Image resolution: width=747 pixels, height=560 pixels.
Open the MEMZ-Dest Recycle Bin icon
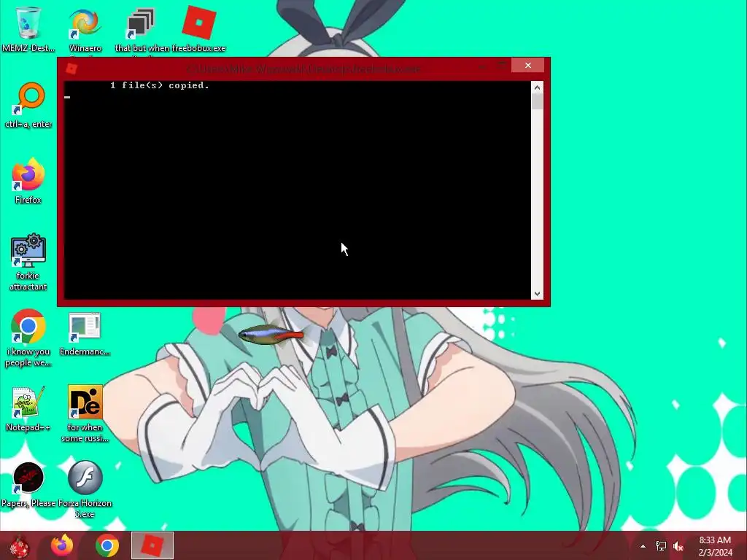pyautogui.click(x=28, y=28)
